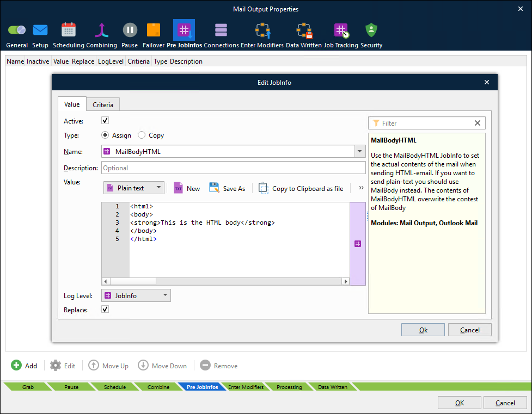The image size is (532, 414).
Task: Switch to the Criteria tab
Action: tap(103, 105)
